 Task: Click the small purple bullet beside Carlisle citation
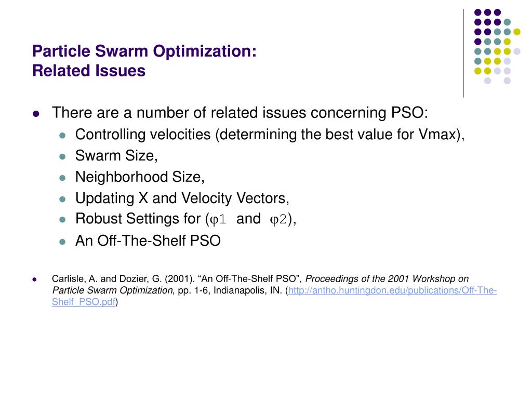point(35,279)
